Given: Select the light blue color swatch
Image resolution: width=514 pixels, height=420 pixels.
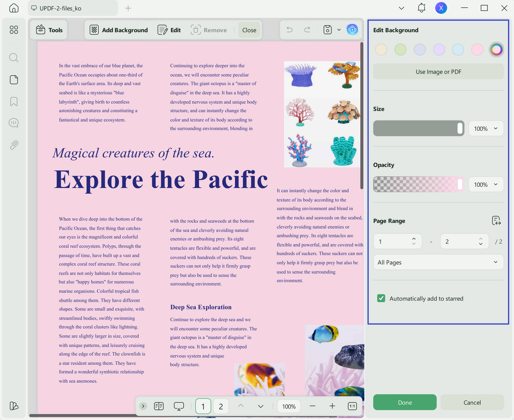Looking at the screenshot, I should [x=458, y=50].
